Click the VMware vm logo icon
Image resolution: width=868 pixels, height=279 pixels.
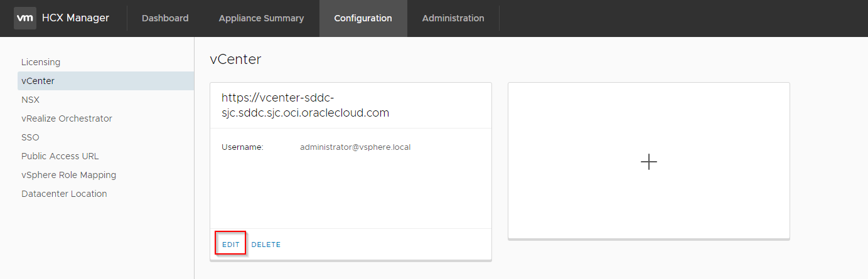tap(25, 18)
